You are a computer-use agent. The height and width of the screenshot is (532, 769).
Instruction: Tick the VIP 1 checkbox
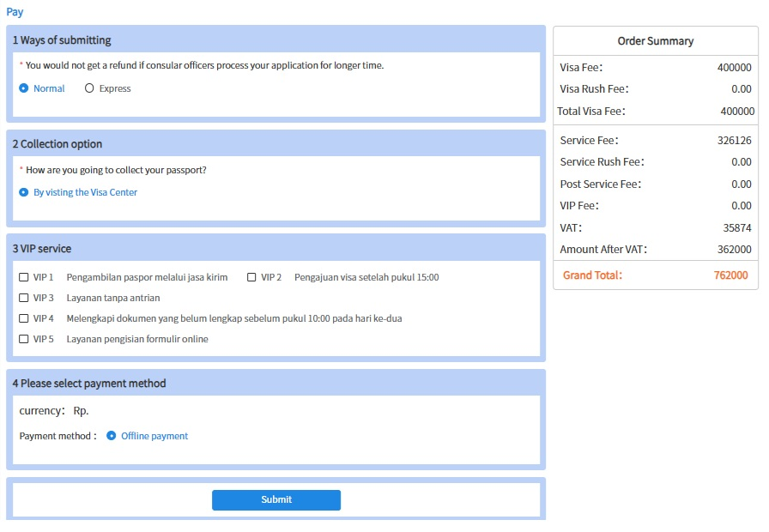coord(24,277)
